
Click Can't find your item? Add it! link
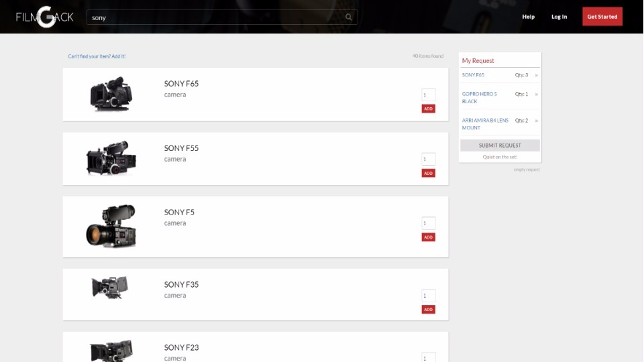tap(97, 56)
